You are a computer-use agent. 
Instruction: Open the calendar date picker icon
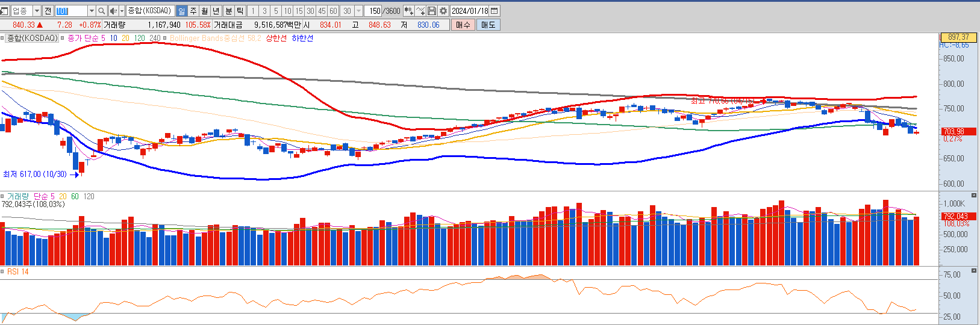(x=495, y=11)
